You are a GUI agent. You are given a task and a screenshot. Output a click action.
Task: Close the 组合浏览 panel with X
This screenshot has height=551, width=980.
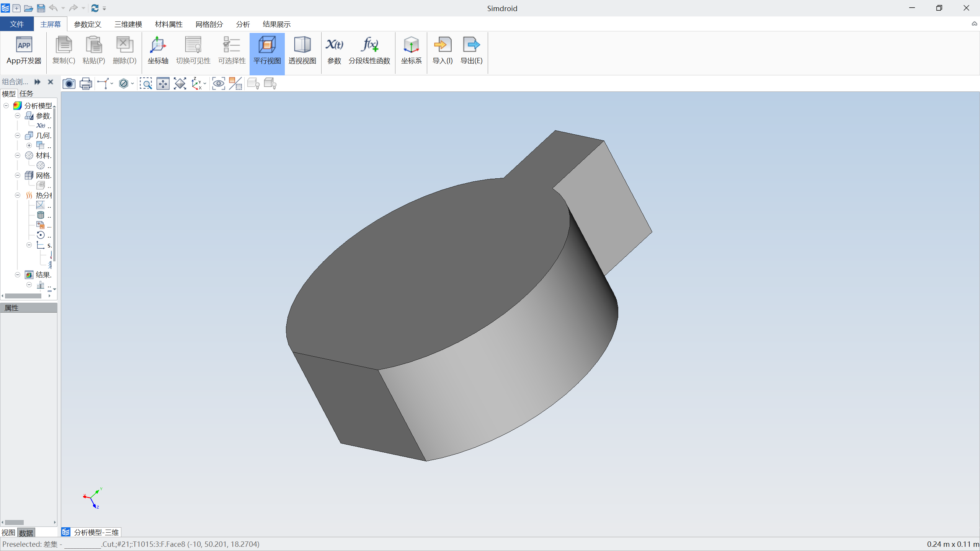point(50,82)
